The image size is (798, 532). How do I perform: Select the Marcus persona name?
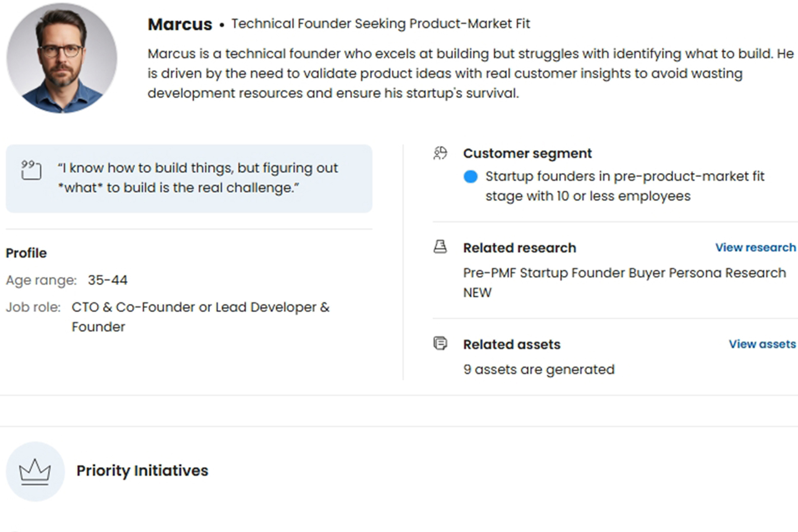click(180, 25)
